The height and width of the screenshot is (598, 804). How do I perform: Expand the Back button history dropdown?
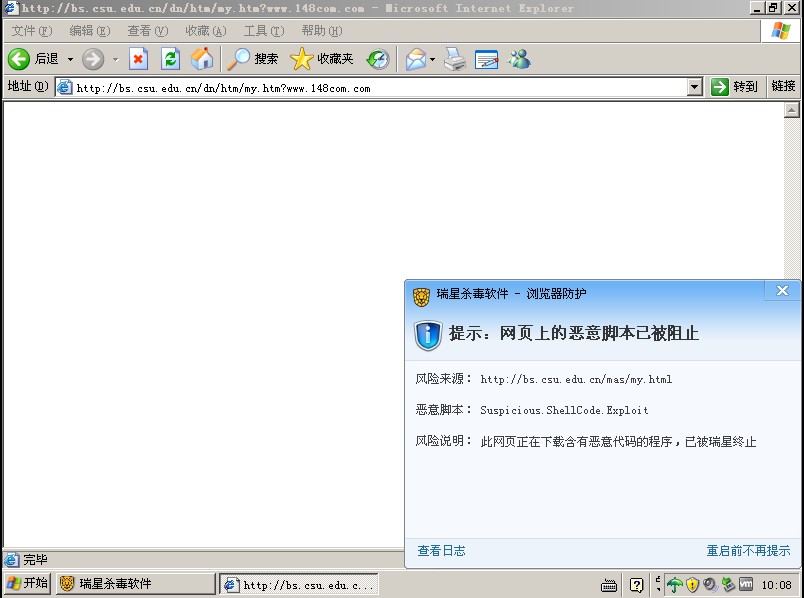(x=70, y=60)
